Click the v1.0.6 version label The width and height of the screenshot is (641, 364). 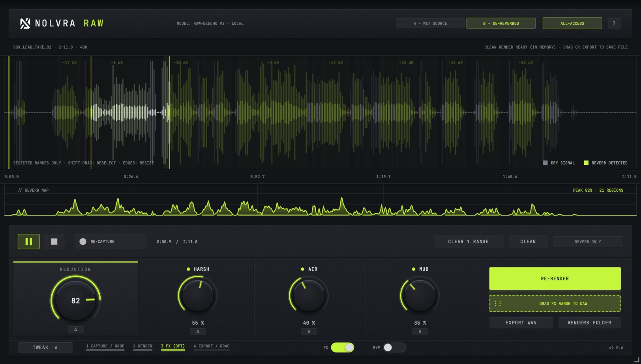point(616,347)
